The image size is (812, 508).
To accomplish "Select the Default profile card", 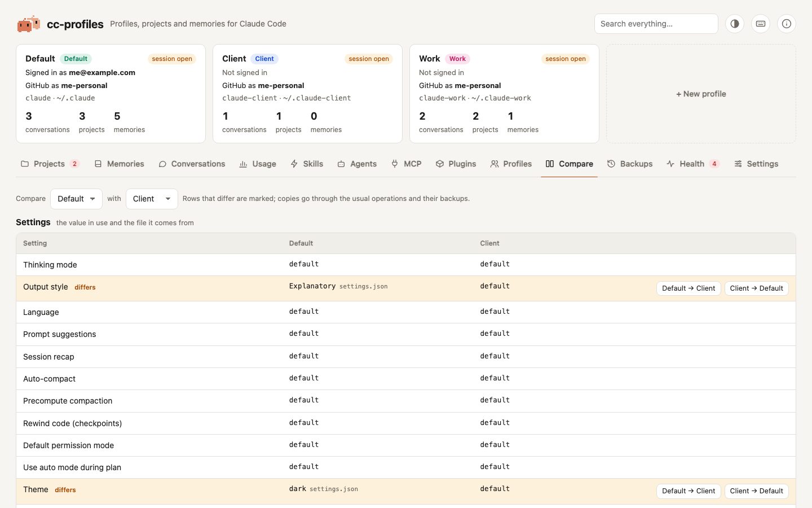I will (x=111, y=94).
